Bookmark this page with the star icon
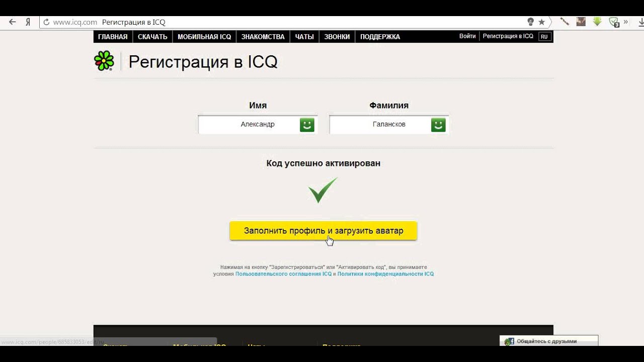Image resolution: width=644 pixels, height=362 pixels. [x=541, y=22]
